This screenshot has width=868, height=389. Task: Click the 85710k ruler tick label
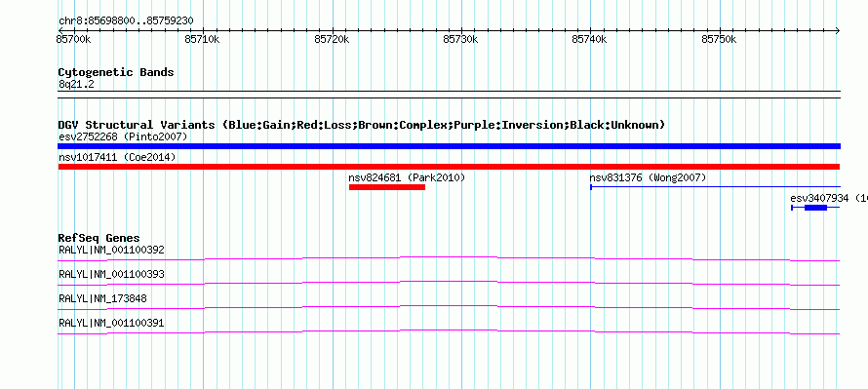[202, 39]
